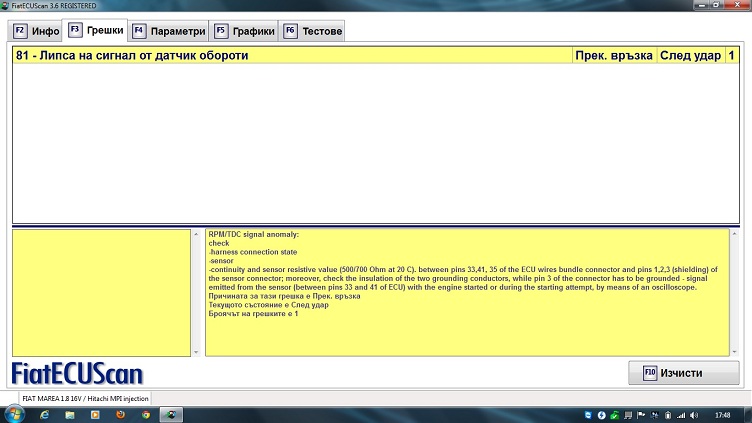Click the Прек. връзка cell of error 81
752x423 pixels.
tap(614, 56)
